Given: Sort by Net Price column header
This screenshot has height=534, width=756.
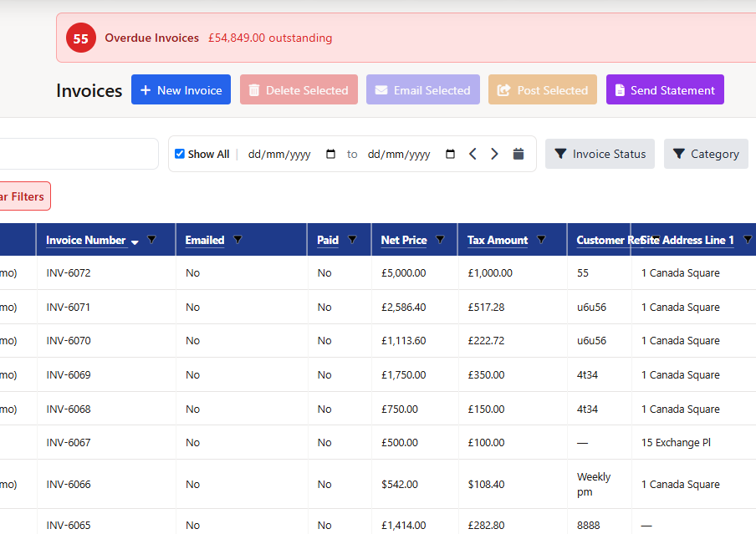Looking at the screenshot, I should coord(404,240).
